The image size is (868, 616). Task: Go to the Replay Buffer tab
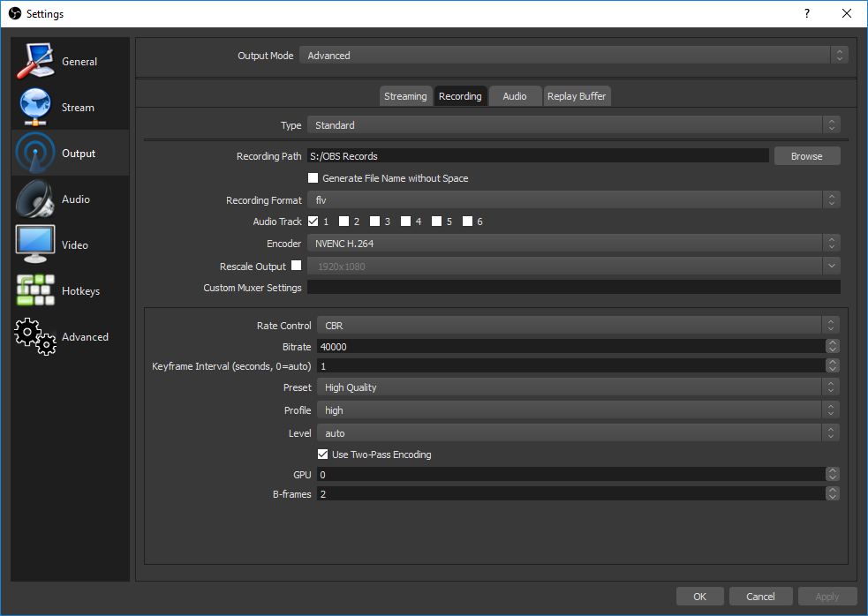577,95
